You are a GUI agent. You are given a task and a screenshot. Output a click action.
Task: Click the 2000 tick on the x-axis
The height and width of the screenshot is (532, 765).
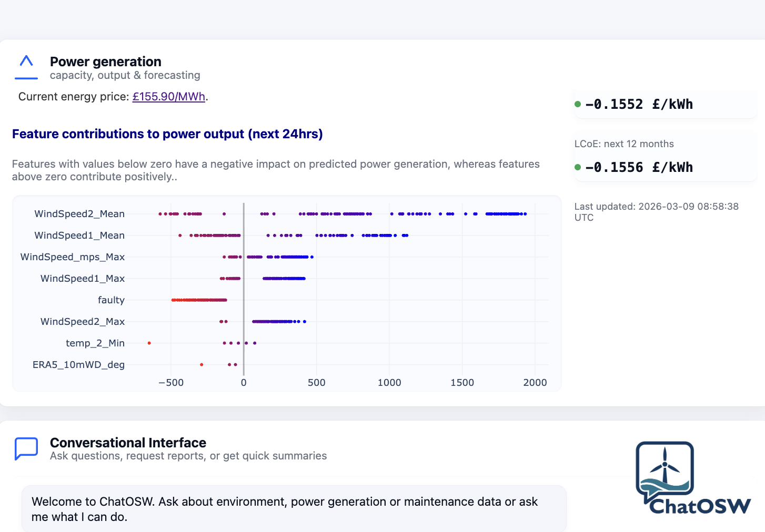click(x=535, y=383)
